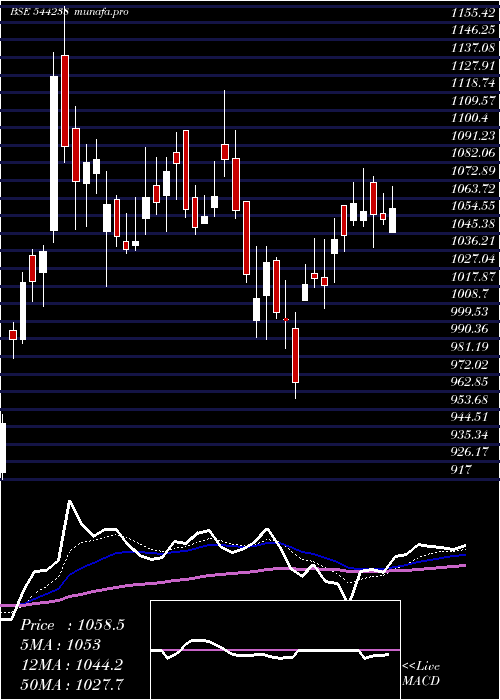The height and width of the screenshot is (700, 500).
Task: Click the munafa.pro site label
Action: click(x=101, y=12)
